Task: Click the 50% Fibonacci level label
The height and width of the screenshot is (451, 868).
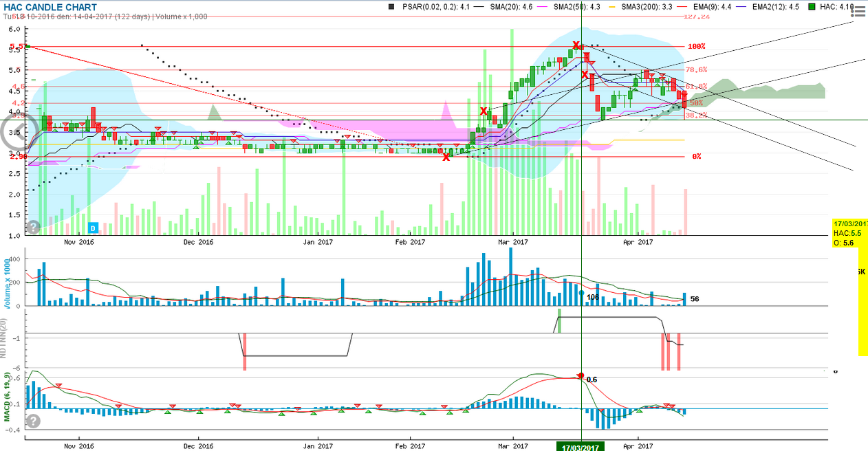Action: 695,103
